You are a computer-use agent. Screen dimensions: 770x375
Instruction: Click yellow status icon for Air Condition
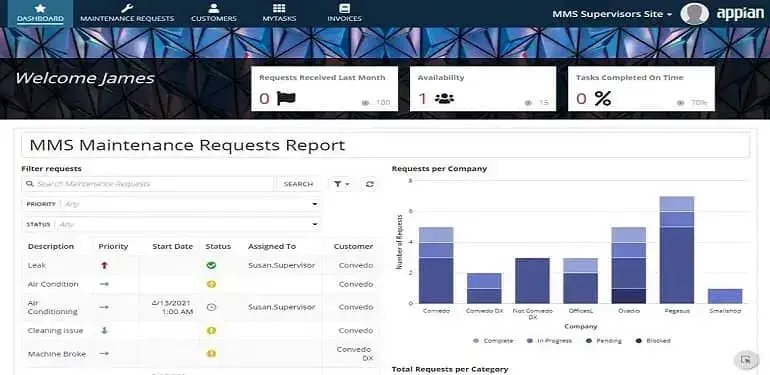(x=211, y=284)
